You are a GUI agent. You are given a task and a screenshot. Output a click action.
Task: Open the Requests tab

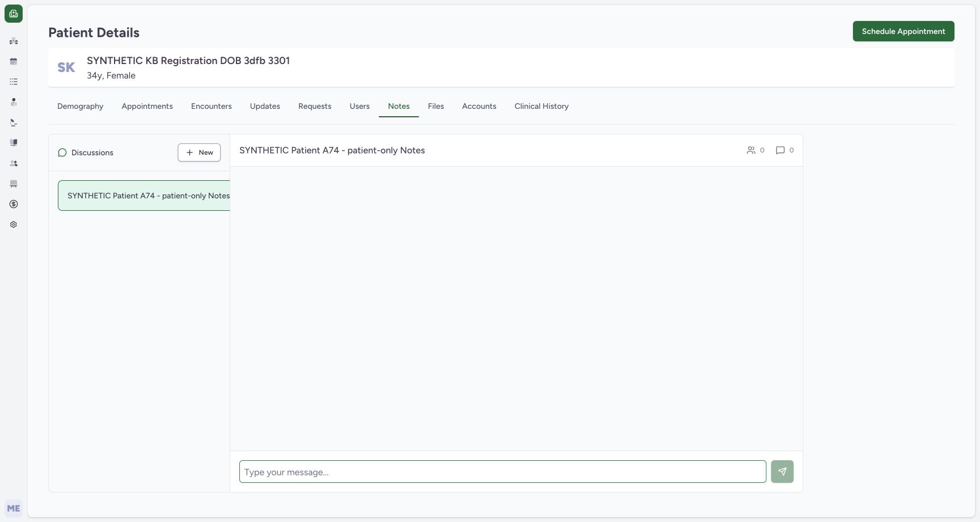[315, 106]
